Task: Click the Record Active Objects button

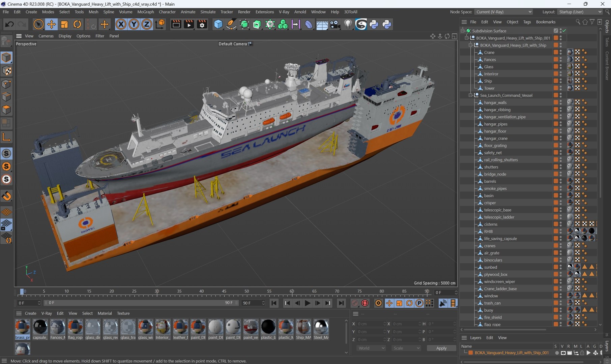Action: (x=355, y=303)
